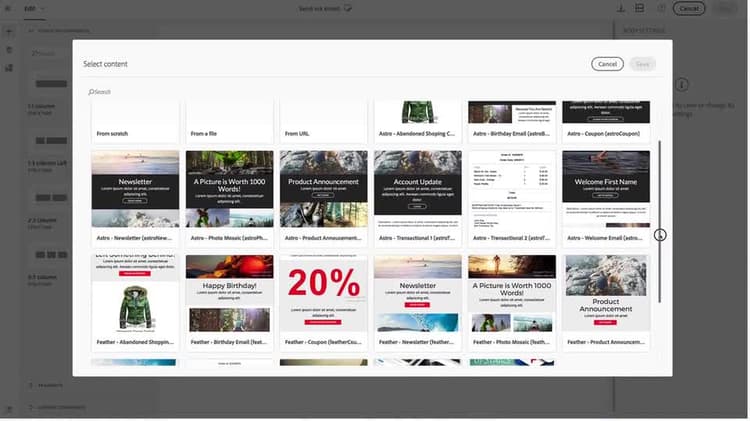Screen dimensions: 750x421
Task: Open the Edit dropdown in the editor header
Action: coord(34,9)
